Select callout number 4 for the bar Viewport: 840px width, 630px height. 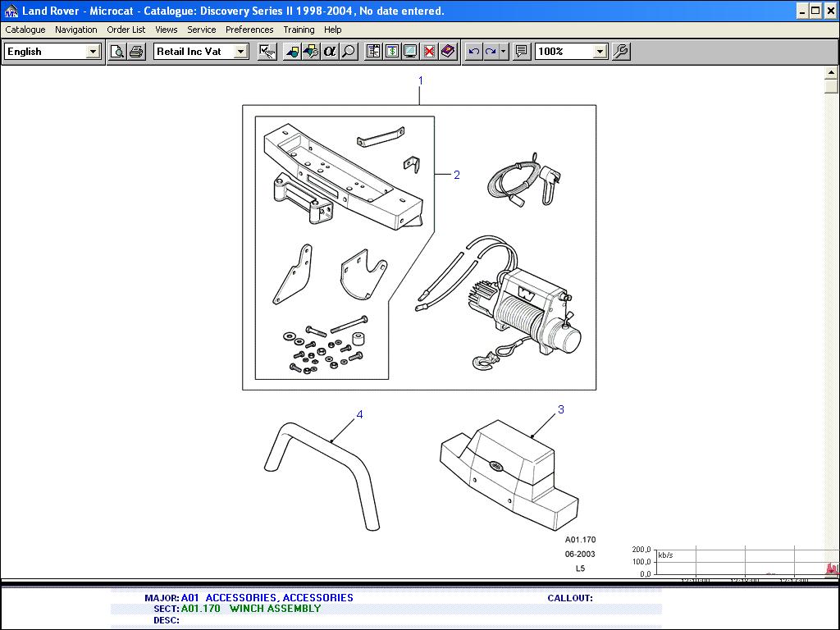pos(359,415)
